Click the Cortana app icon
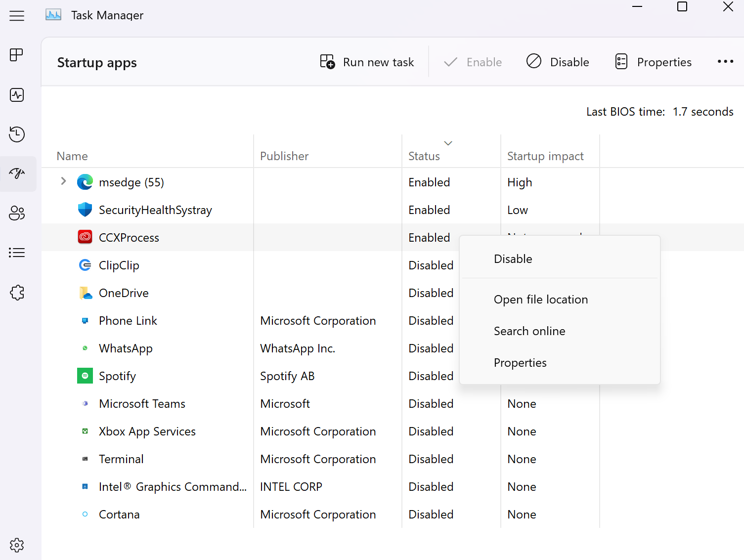 pos(85,515)
